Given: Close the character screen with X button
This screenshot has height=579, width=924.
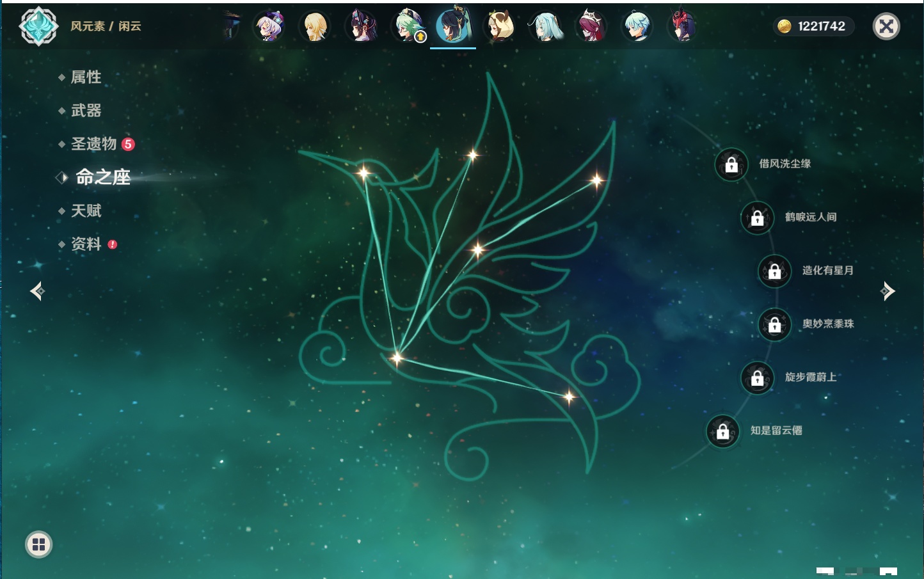Looking at the screenshot, I should (886, 26).
